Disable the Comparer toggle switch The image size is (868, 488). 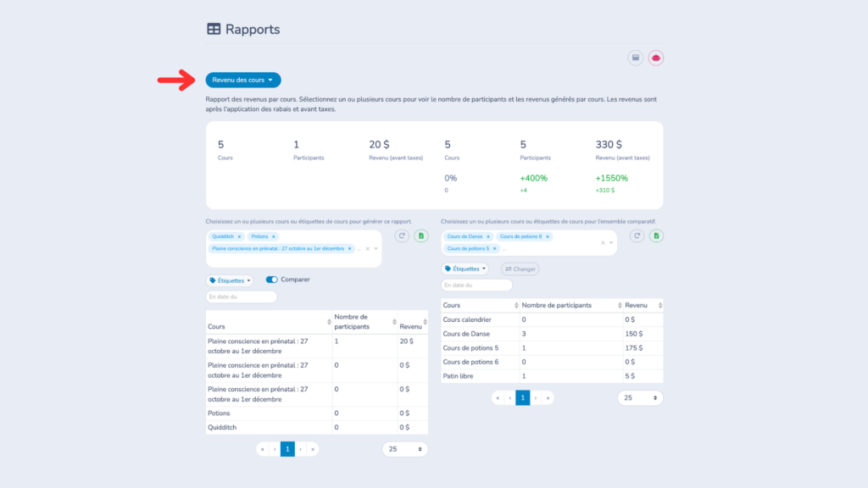pos(273,279)
